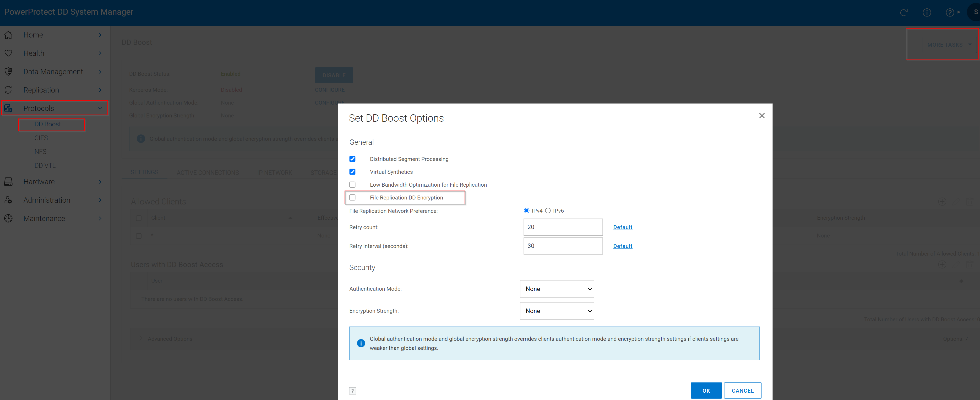Confirm options with the OK button
The image size is (980, 400).
(x=706, y=390)
